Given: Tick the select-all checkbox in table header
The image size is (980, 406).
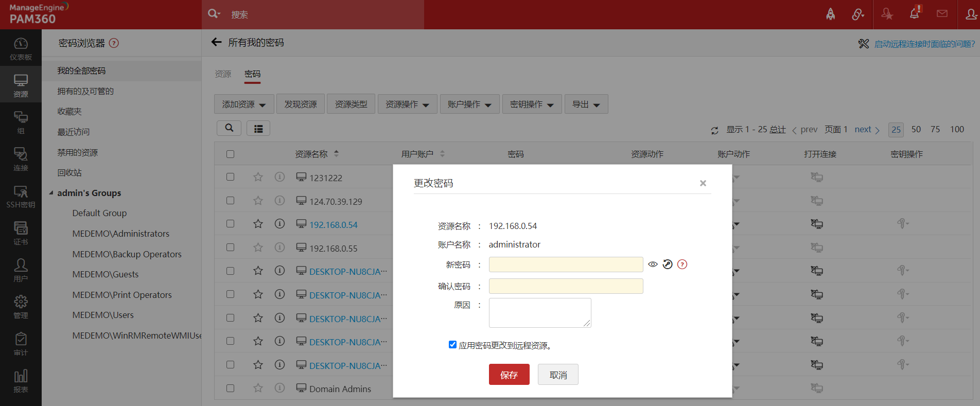Looking at the screenshot, I should click(x=230, y=154).
